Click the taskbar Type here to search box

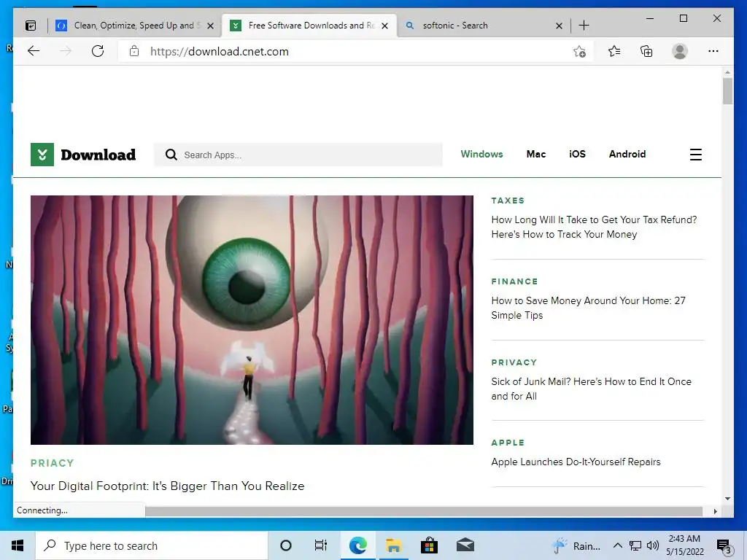(x=152, y=545)
